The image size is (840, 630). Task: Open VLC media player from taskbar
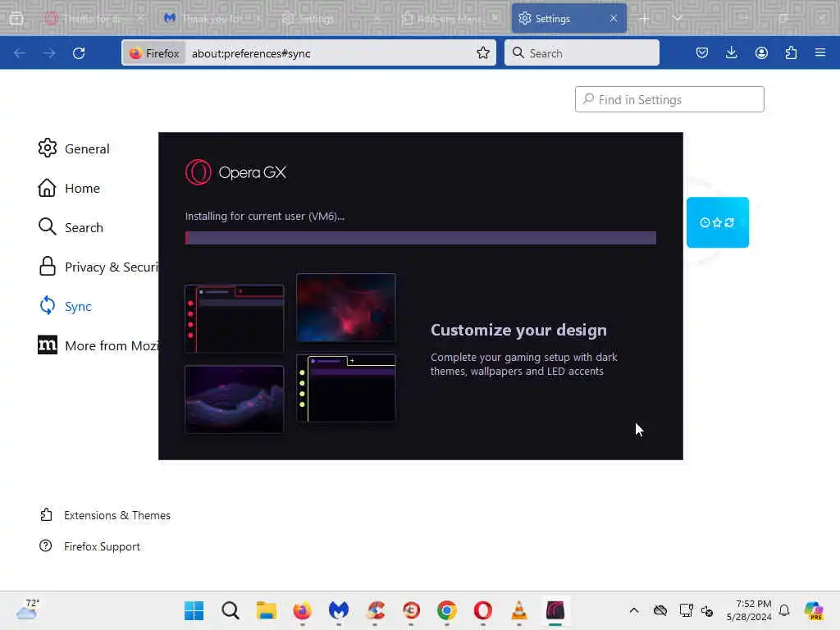(x=519, y=610)
